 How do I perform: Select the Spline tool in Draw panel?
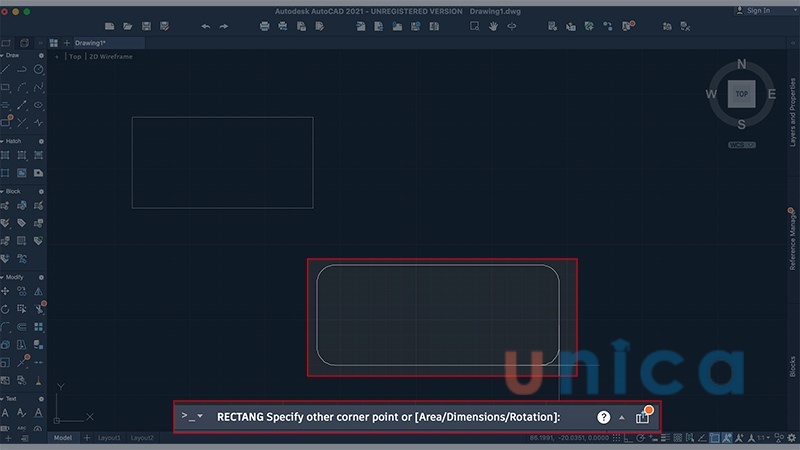click(38, 87)
